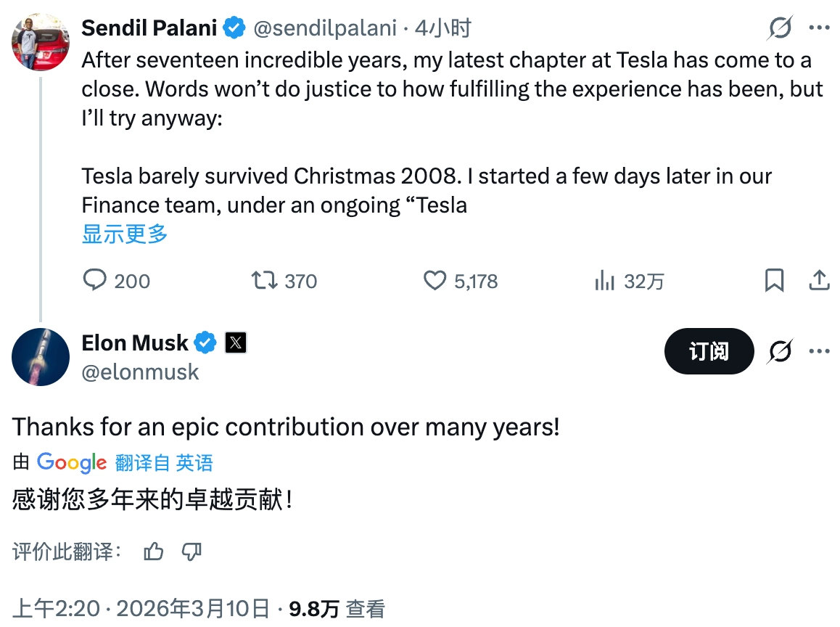
Task: Rate the translation with thumbs down
Action: [191, 552]
